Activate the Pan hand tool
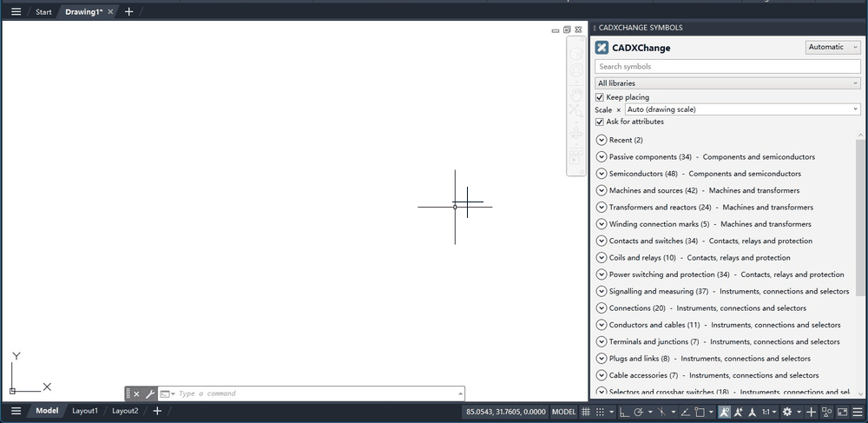Viewport: 868px width, 423px height. [x=576, y=94]
